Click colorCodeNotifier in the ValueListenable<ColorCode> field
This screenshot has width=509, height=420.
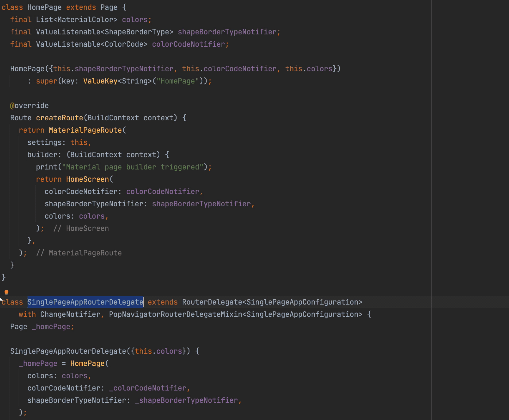click(188, 44)
